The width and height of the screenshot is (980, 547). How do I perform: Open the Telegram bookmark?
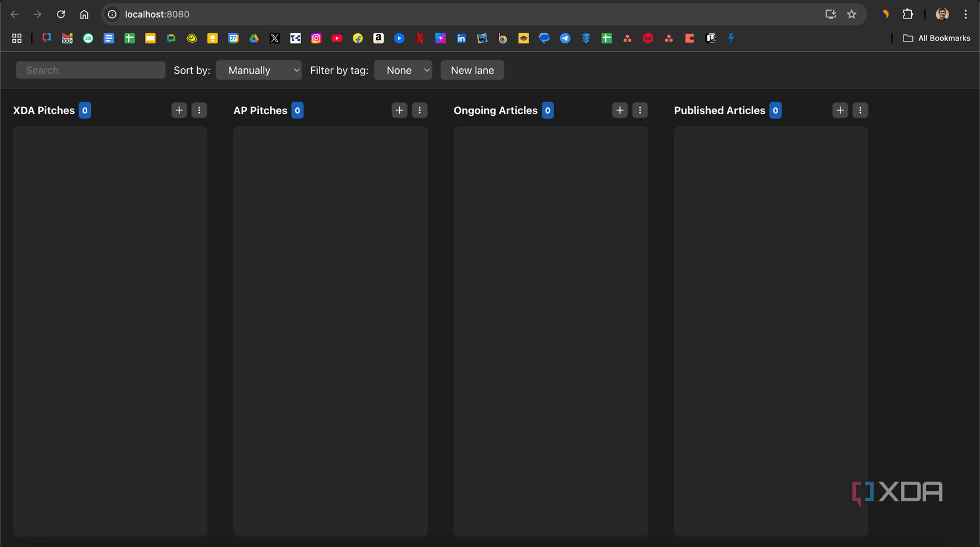[x=565, y=38]
